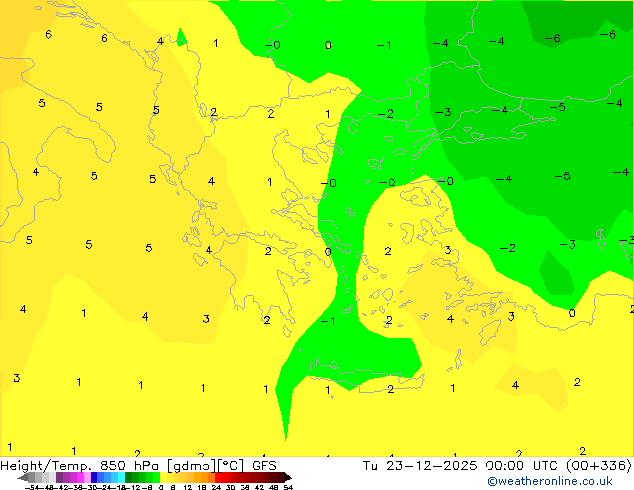Open the weatheronline.co.uk copyright link
Viewport: 634px width, 490px height.
[550, 481]
